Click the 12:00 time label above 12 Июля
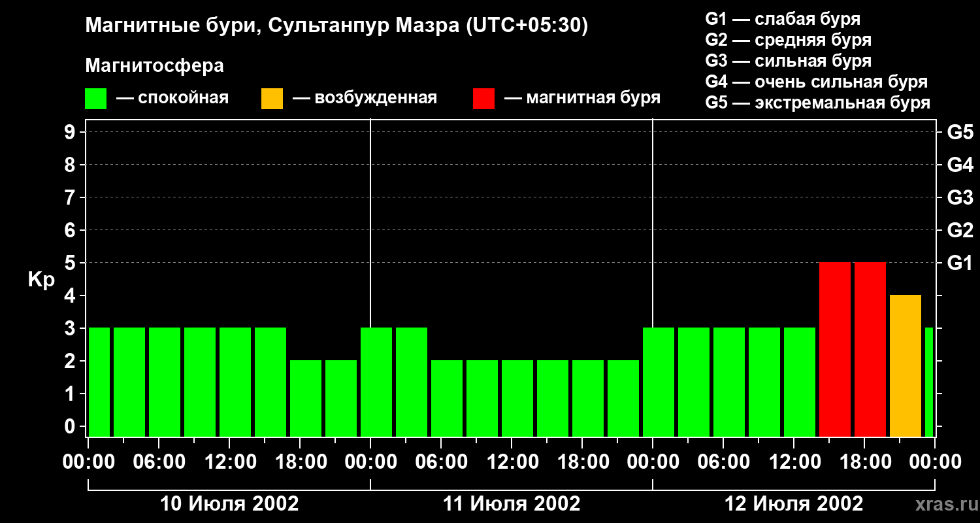The height and width of the screenshot is (523, 980). (794, 462)
